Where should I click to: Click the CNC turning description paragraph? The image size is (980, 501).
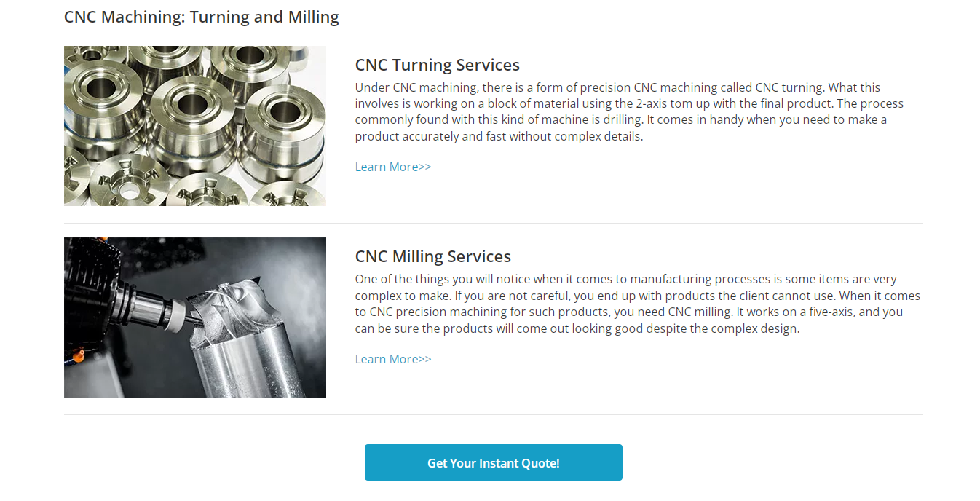[626, 111]
